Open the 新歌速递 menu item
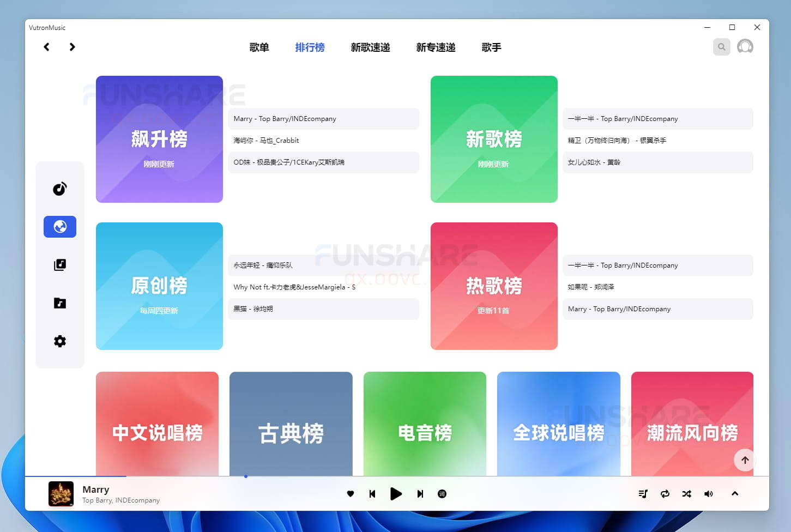The width and height of the screenshot is (791, 532). click(370, 47)
